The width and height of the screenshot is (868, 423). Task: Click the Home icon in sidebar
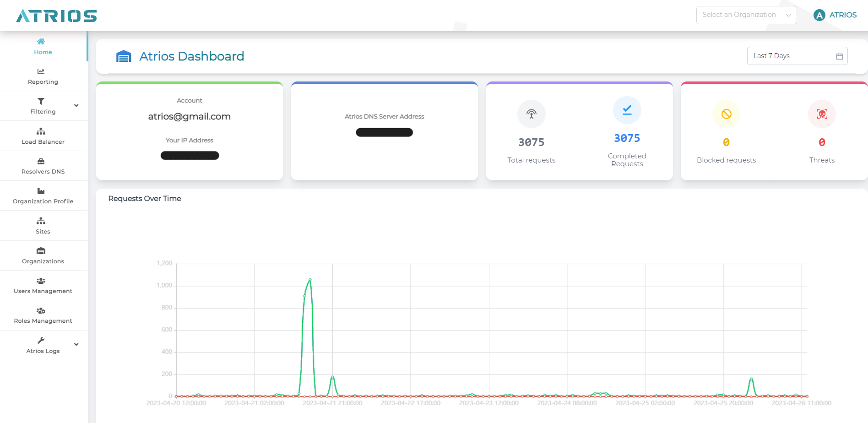[41, 42]
